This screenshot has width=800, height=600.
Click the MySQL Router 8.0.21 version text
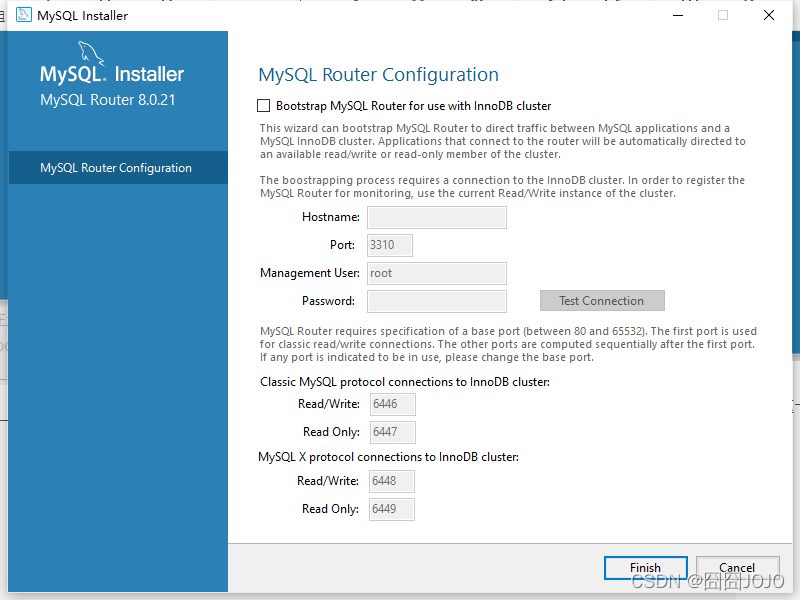(x=108, y=99)
